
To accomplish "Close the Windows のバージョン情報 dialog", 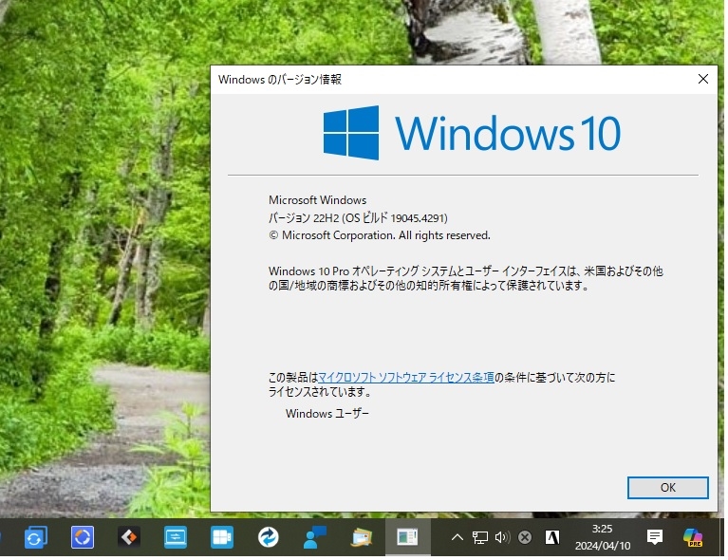I will point(703,79).
